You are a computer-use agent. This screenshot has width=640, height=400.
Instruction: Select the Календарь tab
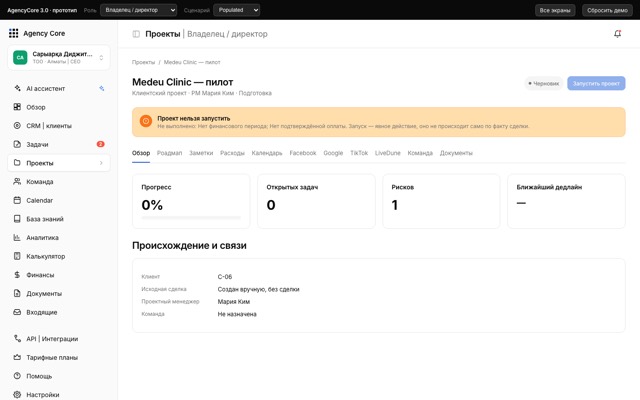tap(267, 153)
